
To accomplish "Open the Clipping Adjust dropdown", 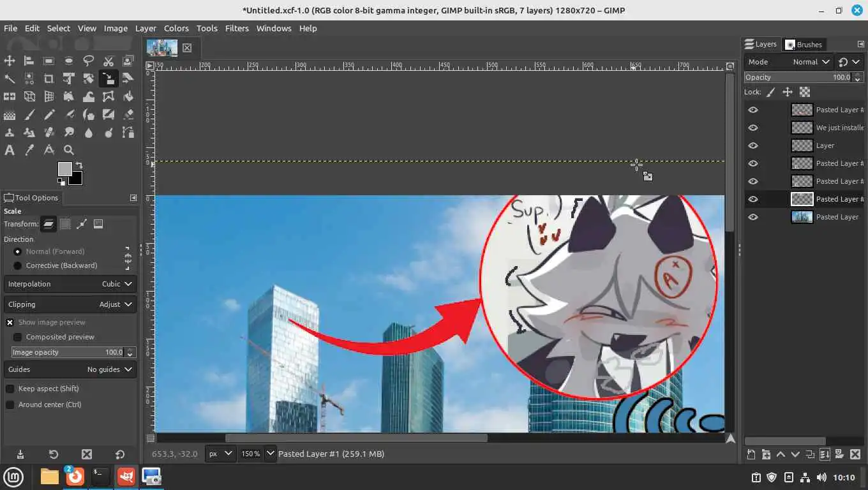I will [x=70, y=304].
